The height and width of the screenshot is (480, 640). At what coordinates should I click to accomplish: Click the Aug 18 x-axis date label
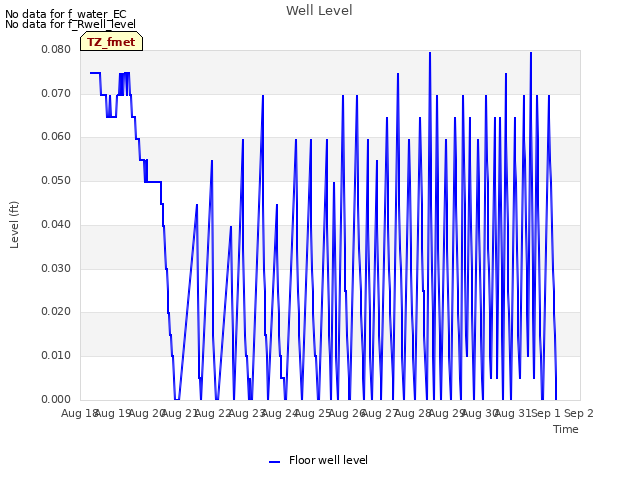pyautogui.click(x=80, y=413)
